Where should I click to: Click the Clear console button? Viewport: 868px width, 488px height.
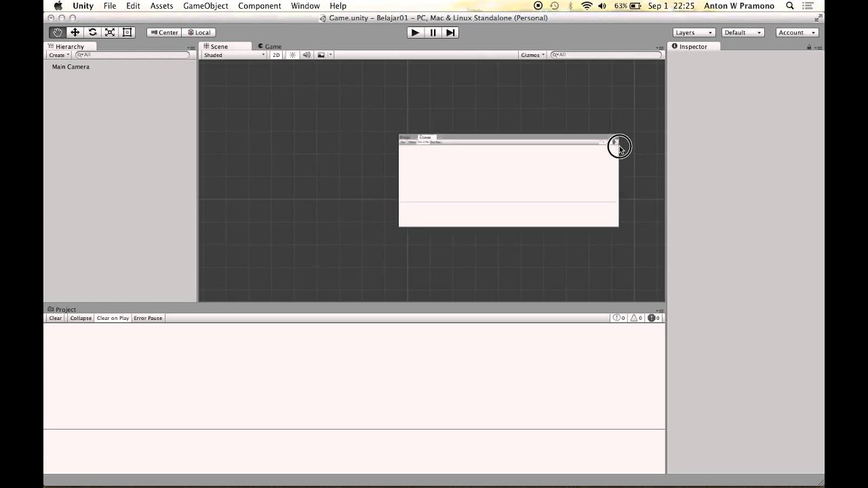point(56,318)
